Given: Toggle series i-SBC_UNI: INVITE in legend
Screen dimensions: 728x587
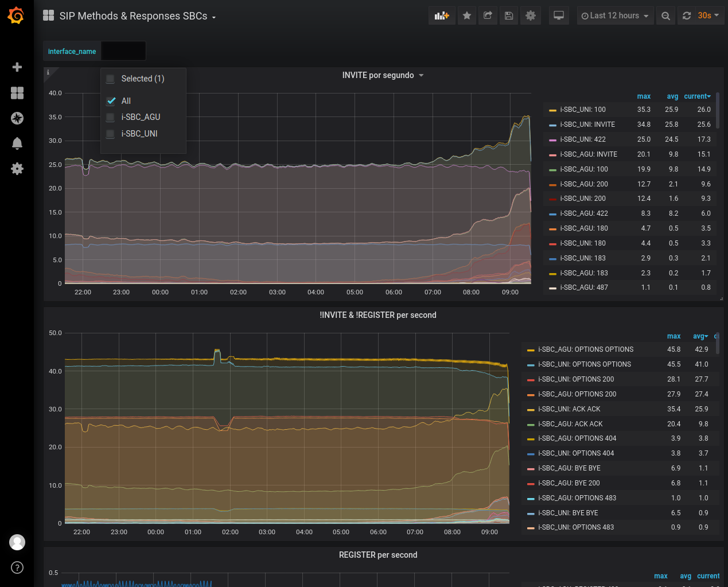Looking at the screenshot, I should point(587,125).
